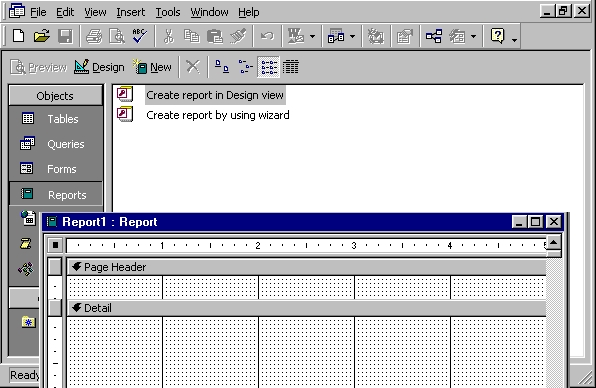This screenshot has width=596, height=388.
Task: Open the Tools menu
Action: click(x=168, y=12)
